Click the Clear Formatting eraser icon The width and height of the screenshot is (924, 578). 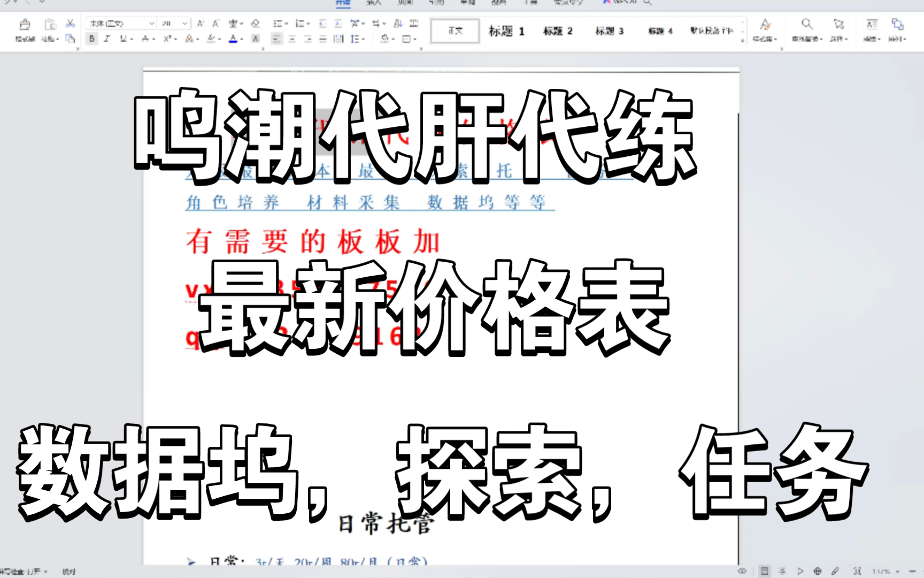click(256, 24)
